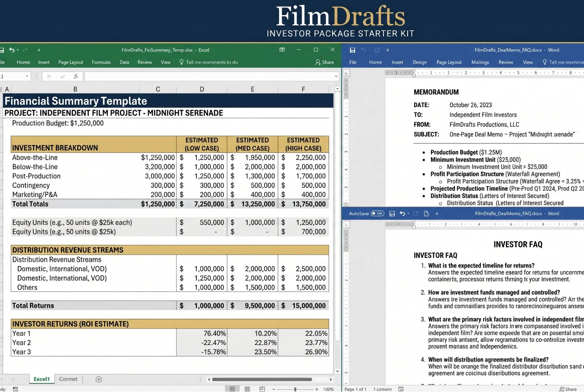Add a new sheet with the plus icon
Image resolution: width=584 pixels, height=392 pixels.
(99, 379)
